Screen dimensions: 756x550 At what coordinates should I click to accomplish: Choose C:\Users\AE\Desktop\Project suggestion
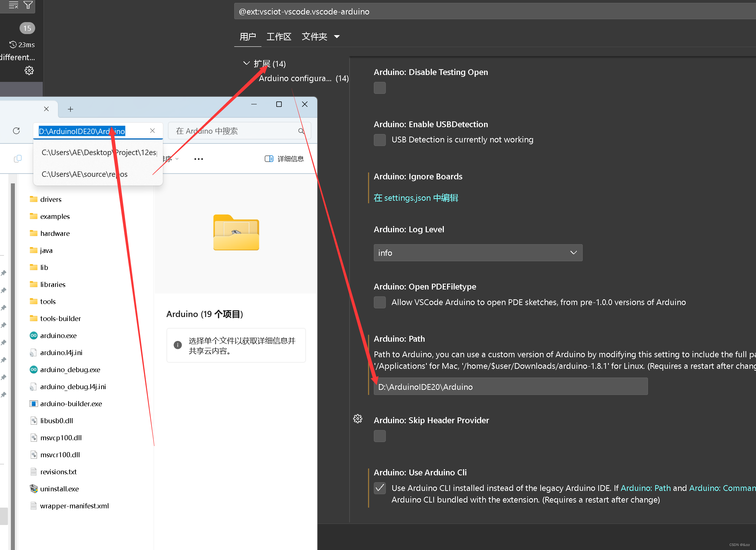tap(99, 153)
